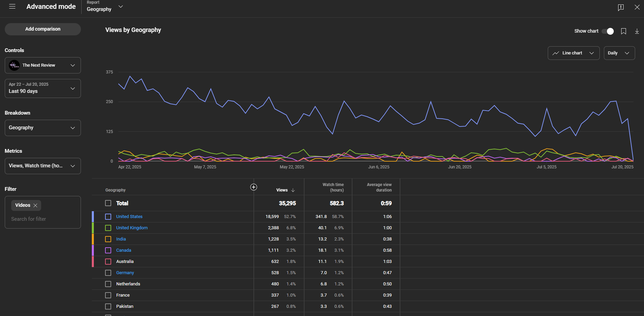The height and width of the screenshot is (316, 644).
Task: Toggle the Canada row checkbox
Action: point(108,250)
